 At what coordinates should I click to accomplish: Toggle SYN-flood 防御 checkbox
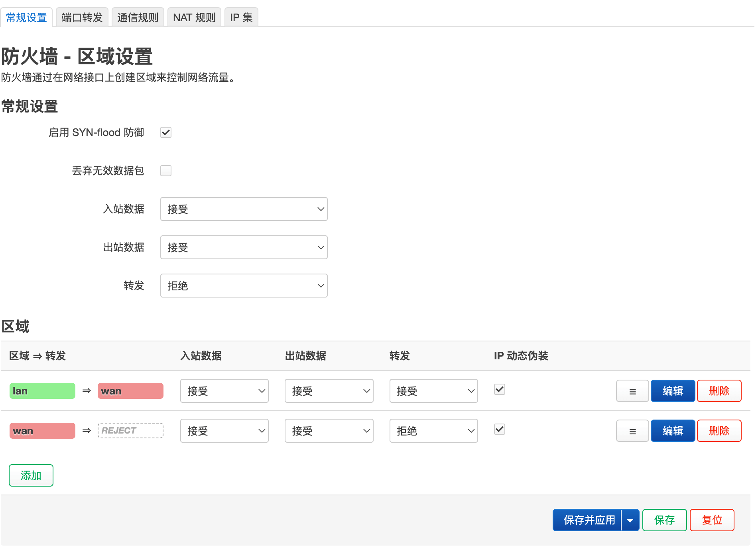click(166, 132)
